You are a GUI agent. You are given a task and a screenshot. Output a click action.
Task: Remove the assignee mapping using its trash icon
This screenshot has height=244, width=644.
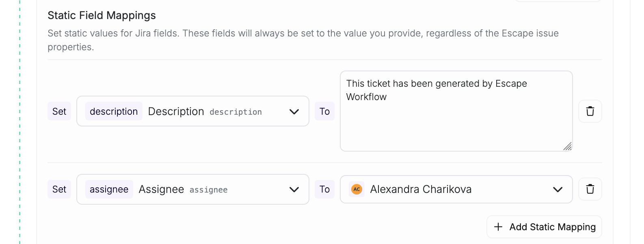click(x=590, y=189)
